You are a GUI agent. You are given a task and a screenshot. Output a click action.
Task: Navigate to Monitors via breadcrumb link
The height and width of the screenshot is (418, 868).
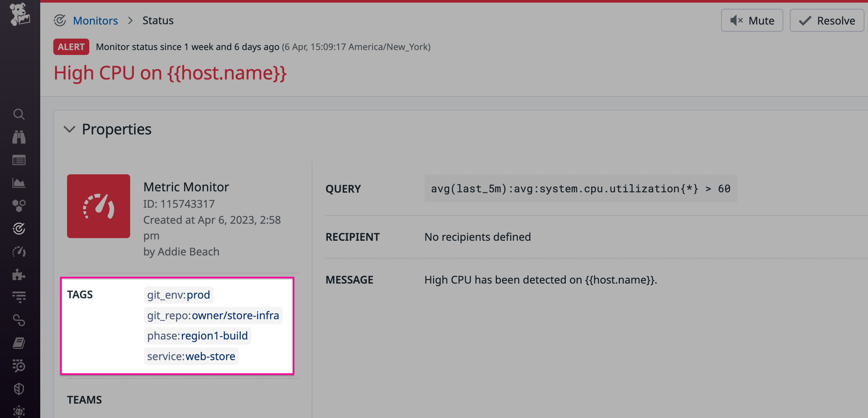pos(95,21)
